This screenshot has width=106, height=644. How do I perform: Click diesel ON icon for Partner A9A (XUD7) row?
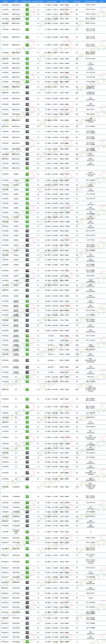(x=27, y=593)
